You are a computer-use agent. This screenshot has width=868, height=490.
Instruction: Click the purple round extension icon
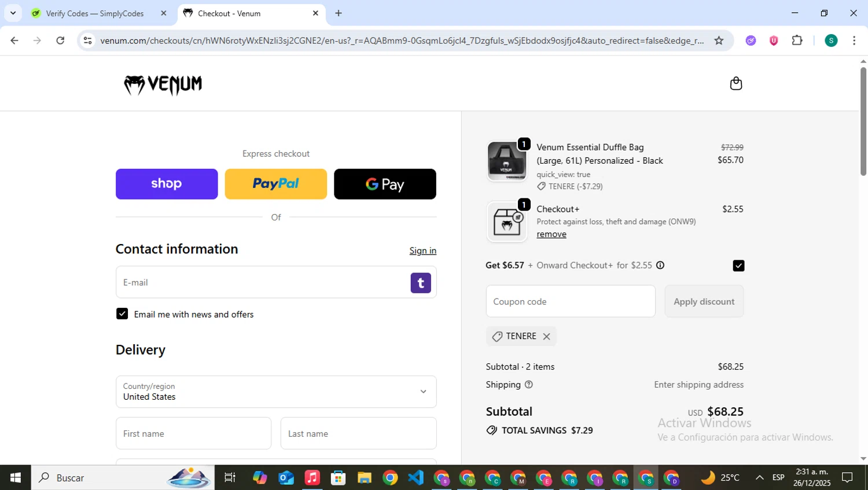751,40
